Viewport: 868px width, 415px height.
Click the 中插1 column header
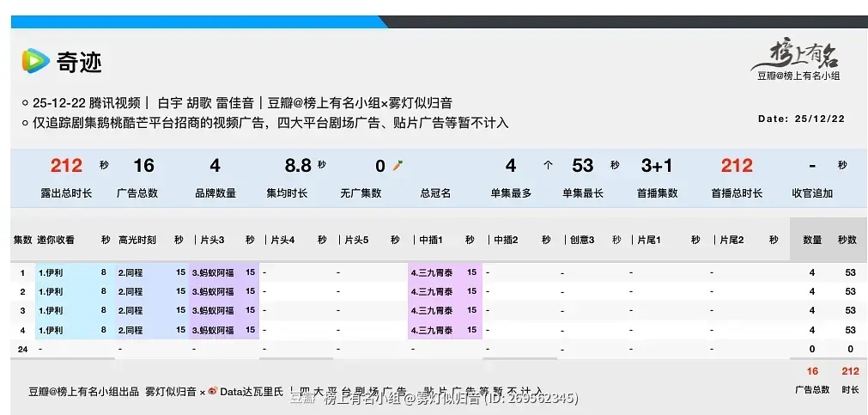click(431, 240)
